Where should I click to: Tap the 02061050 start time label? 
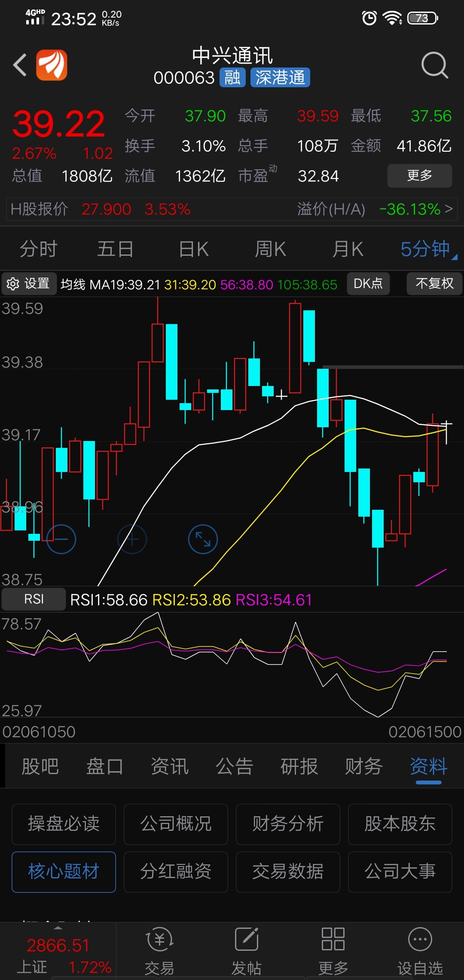pyautogui.click(x=39, y=732)
